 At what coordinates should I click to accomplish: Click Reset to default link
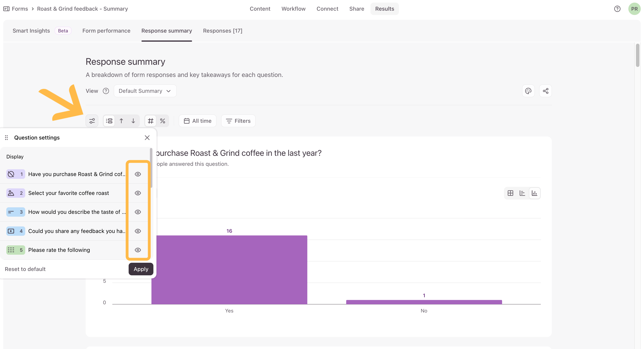coord(25,269)
